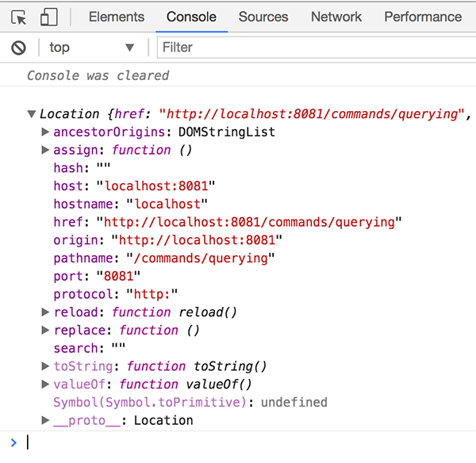Collapse the Location object tree
The image size is (476, 463).
pyautogui.click(x=31, y=114)
